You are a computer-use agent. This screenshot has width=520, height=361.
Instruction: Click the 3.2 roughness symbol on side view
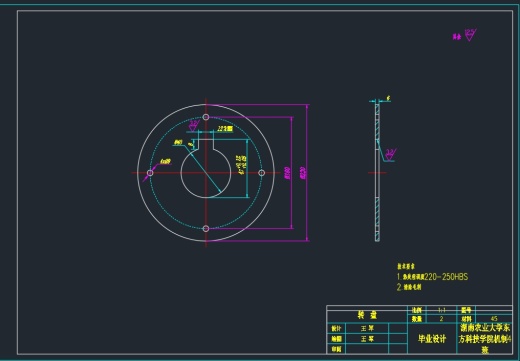[390, 155]
